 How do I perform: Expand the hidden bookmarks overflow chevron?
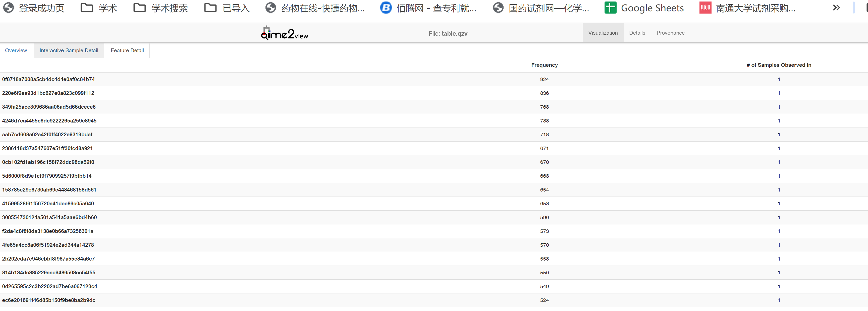(x=836, y=8)
